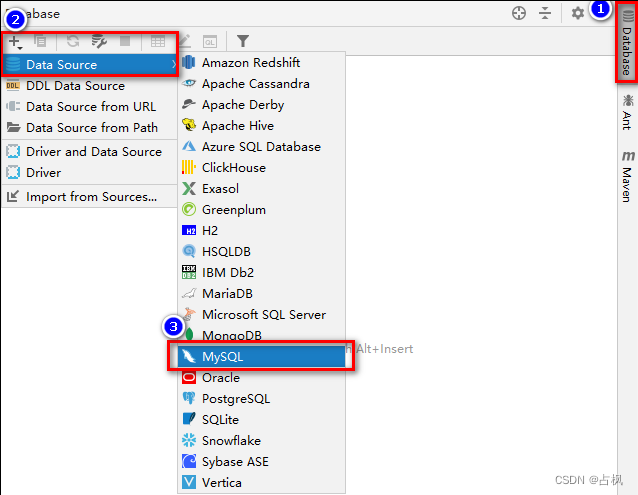Click the Duplicate icon in the Database toolbar
638x495 pixels.
(x=40, y=41)
